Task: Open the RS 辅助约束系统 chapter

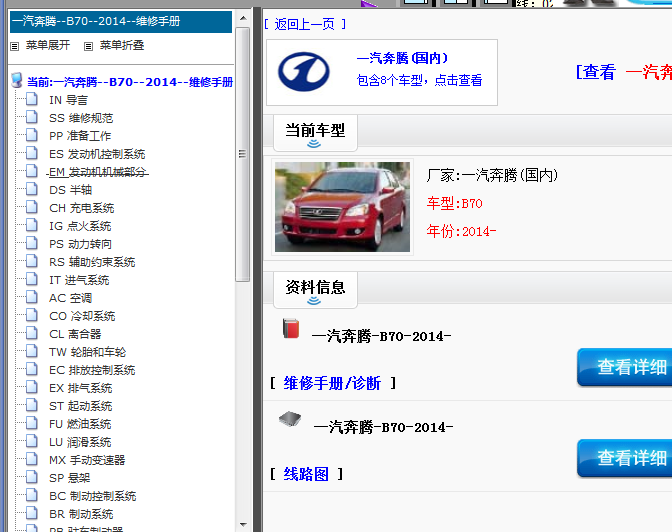Action: click(92, 262)
